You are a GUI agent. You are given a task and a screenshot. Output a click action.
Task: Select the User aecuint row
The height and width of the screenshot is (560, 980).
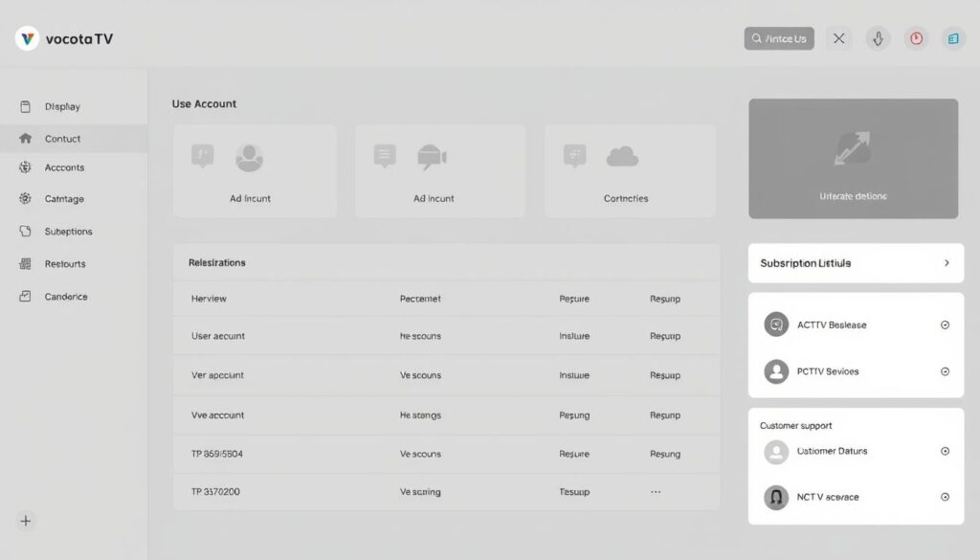coord(446,336)
